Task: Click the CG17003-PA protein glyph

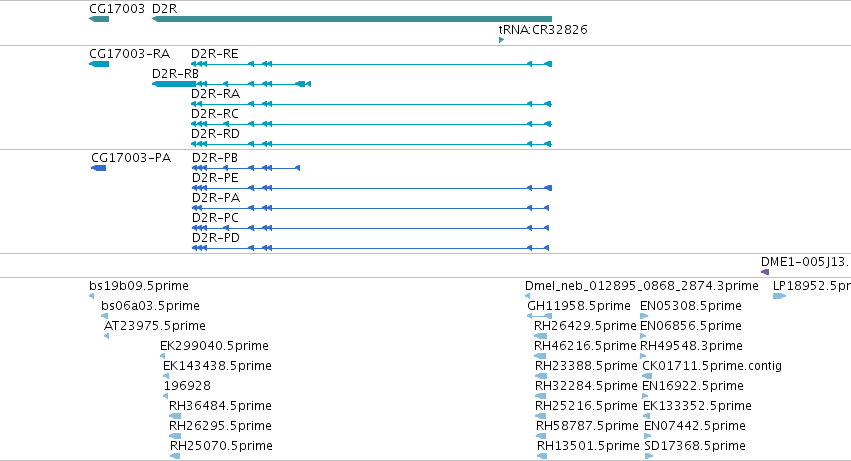Action: pyautogui.click(x=98, y=168)
